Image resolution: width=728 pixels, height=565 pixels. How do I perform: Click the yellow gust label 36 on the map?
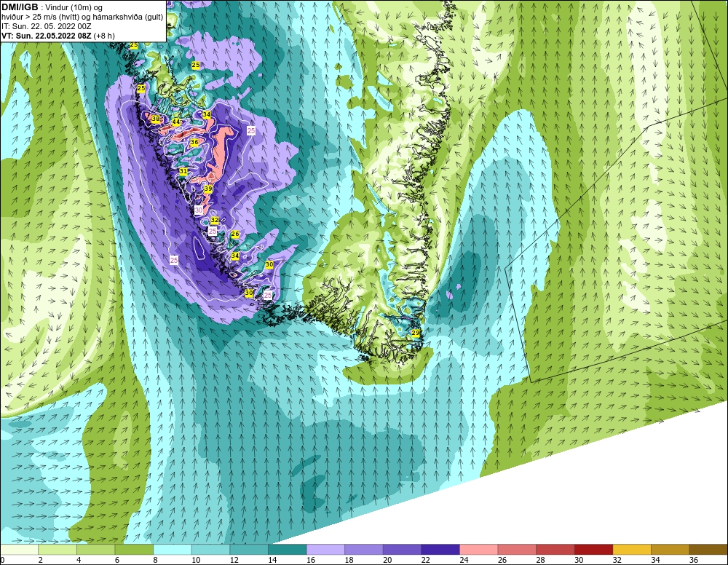point(194,142)
